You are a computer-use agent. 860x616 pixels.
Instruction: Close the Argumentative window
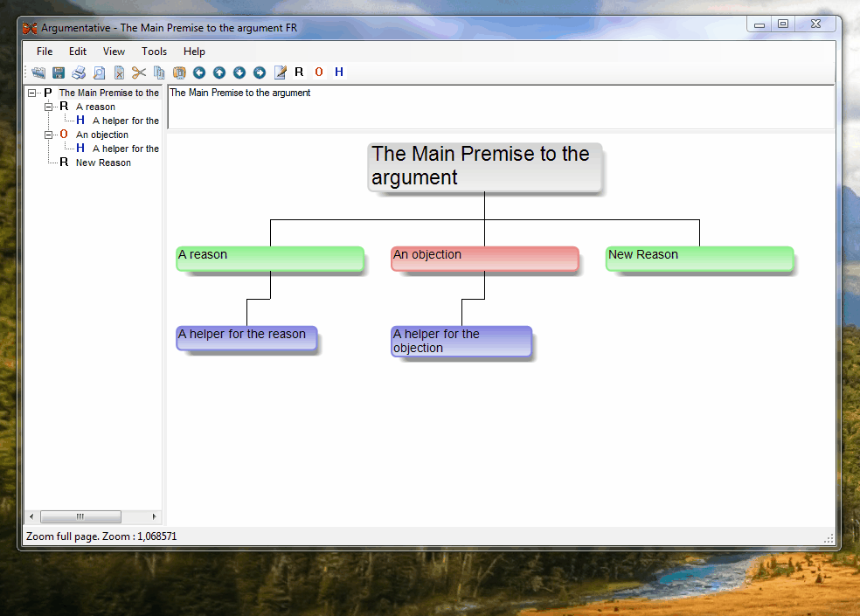[x=815, y=24]
